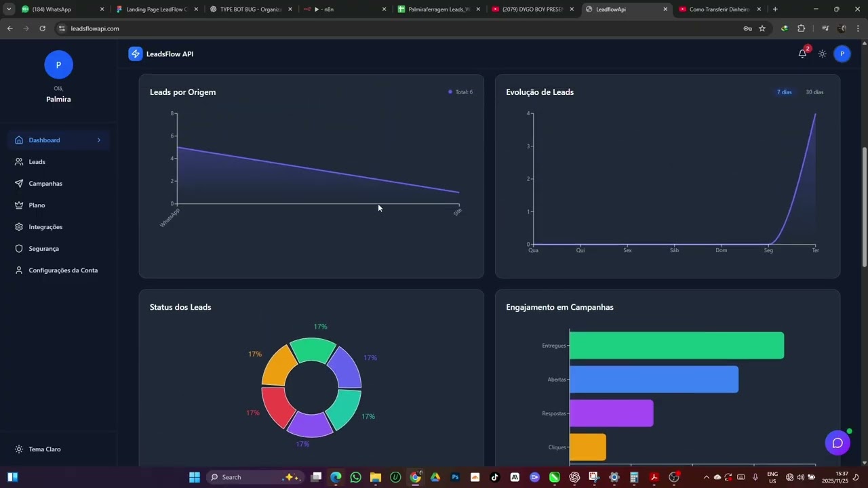Toggle theme with the sun icon in header

[x=822, y=54]
